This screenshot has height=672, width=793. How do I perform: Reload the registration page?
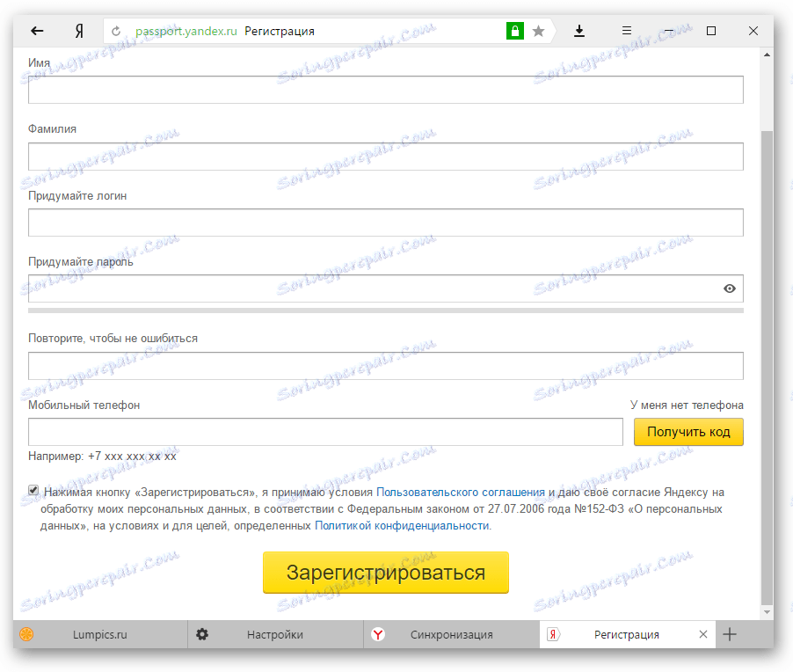point(115,30)
